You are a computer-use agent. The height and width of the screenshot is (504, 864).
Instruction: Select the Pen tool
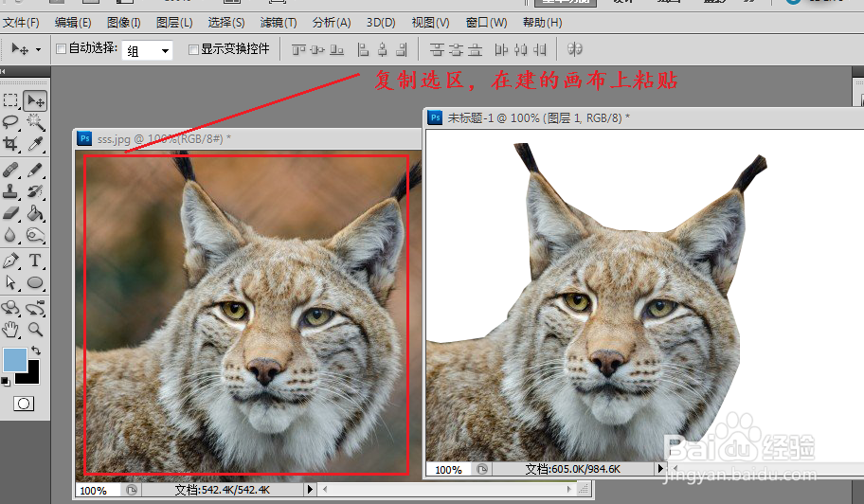10,261
